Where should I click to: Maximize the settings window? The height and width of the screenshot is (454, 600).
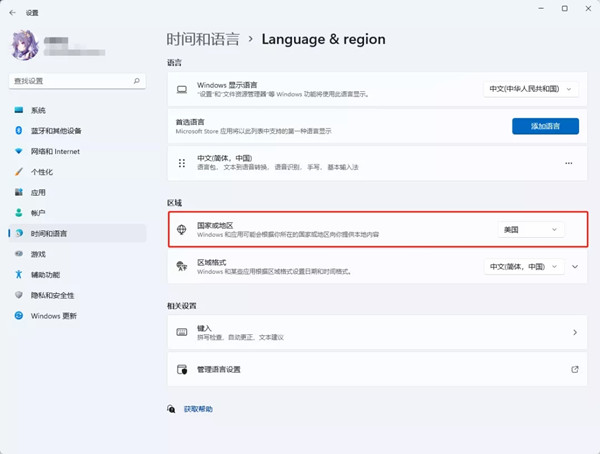pyautogui.click(x=564, y=8)
